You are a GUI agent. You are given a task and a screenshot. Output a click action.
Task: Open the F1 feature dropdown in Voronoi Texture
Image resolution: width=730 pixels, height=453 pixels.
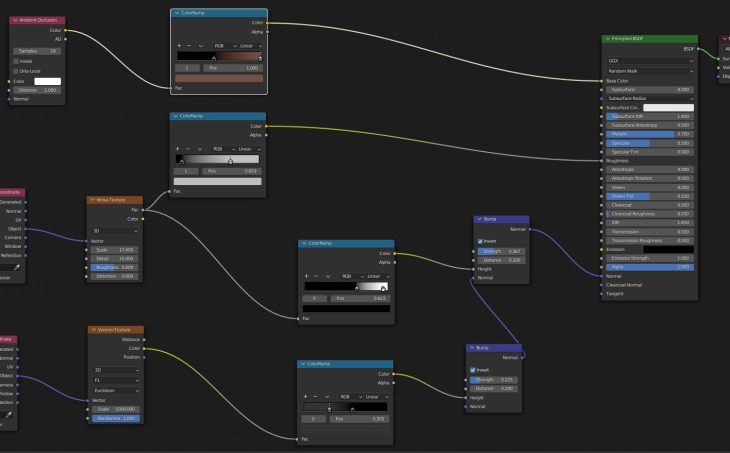117,380
